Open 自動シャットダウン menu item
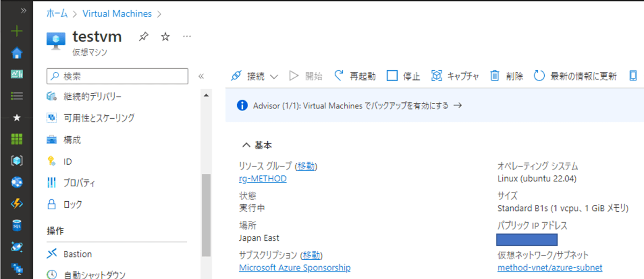This screenshot has height=279, width=644. point(94,275)
